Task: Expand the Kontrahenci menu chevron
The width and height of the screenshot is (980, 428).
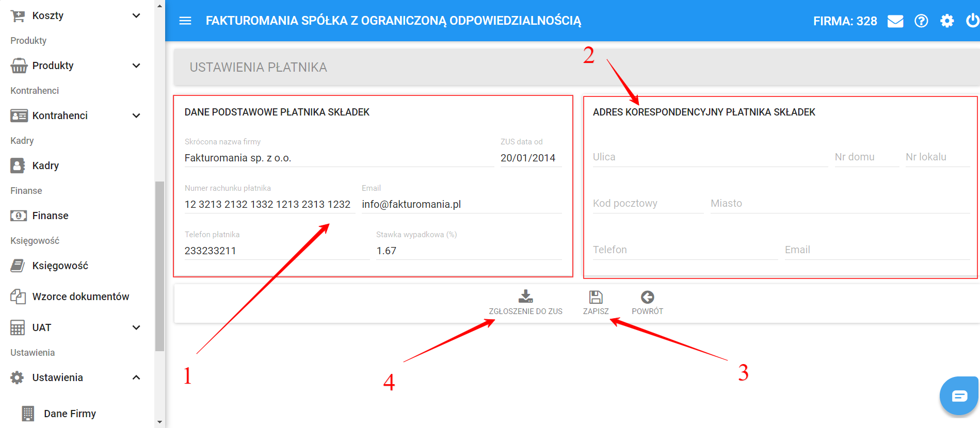Action: point(136,116)
